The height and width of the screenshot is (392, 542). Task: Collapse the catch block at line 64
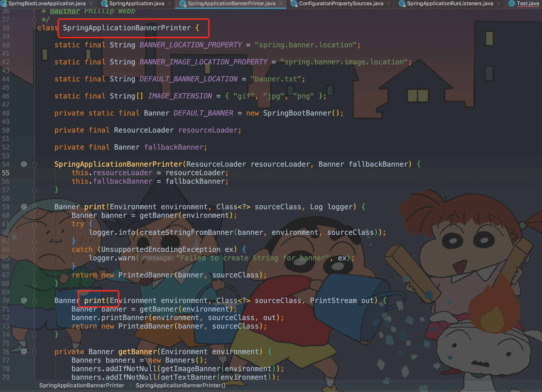coord(34,250)
